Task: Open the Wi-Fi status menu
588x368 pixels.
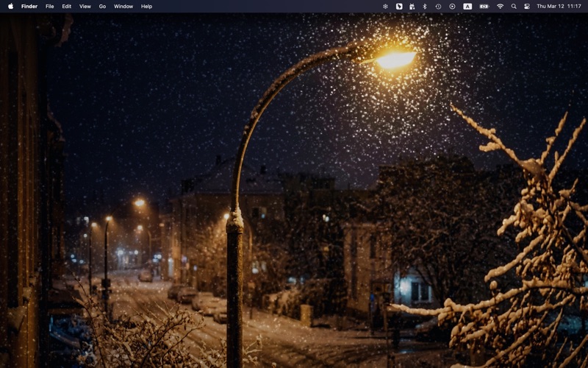Action: click(500, 6)
